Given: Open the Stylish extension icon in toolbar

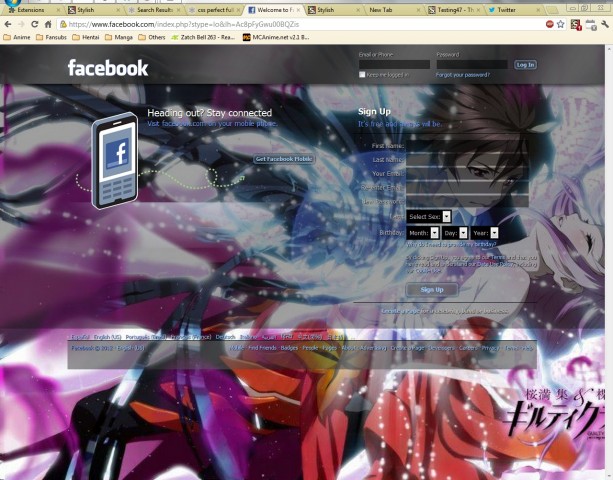Looking at the screenshot, I should click(x=576, y=25).
